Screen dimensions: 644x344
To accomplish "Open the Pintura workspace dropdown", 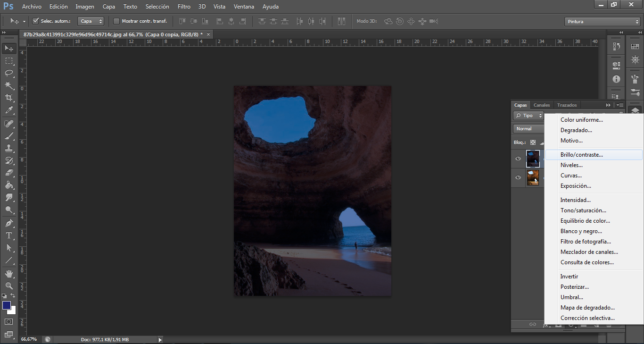I will click(602, 22).
